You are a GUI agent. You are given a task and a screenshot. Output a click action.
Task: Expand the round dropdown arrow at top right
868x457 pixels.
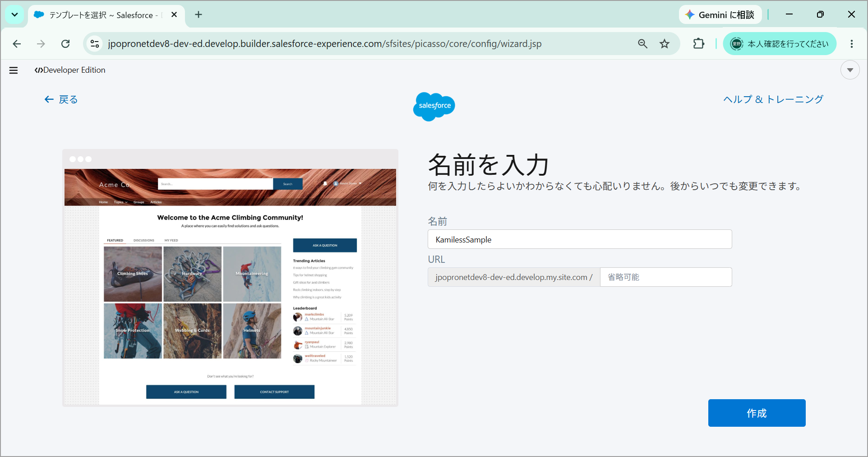click(850, 70)
